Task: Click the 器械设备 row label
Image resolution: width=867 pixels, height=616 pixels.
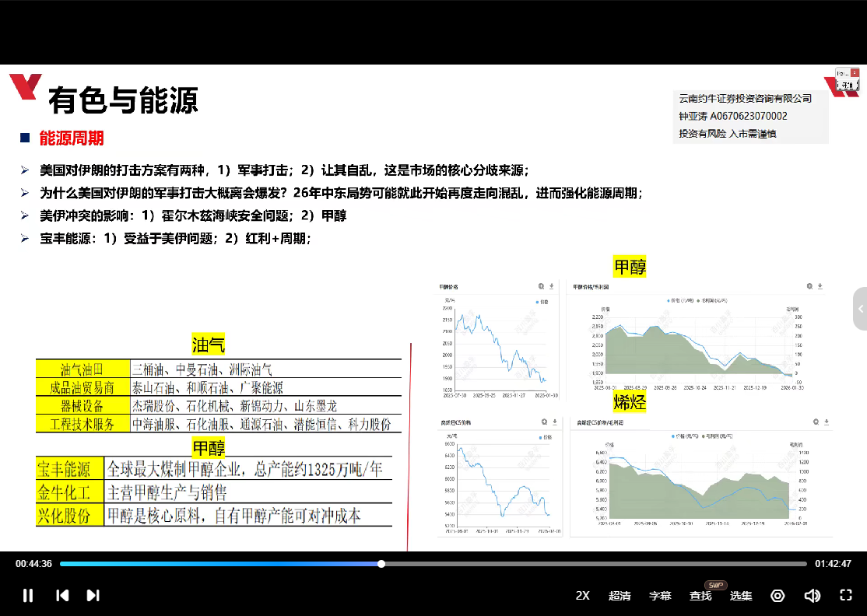Action: click(83, 406)
